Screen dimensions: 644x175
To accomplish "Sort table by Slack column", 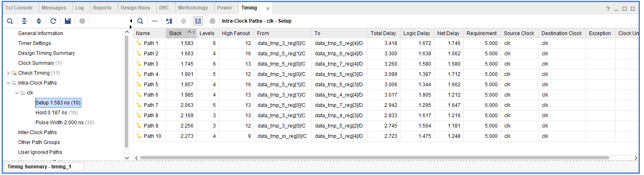I will pyautogui.click(x=181, y=33).
